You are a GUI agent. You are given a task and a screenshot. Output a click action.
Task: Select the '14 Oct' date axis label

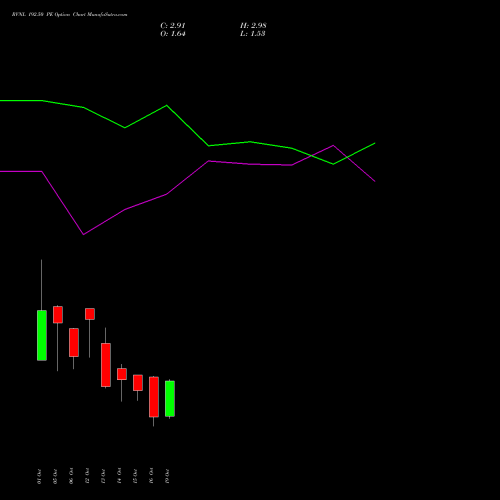click(x=119, y=476)
